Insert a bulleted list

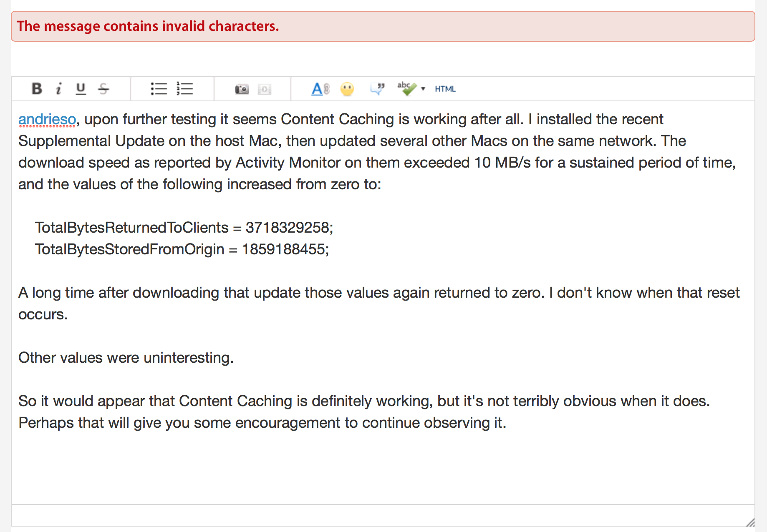(x=159, y=89)
